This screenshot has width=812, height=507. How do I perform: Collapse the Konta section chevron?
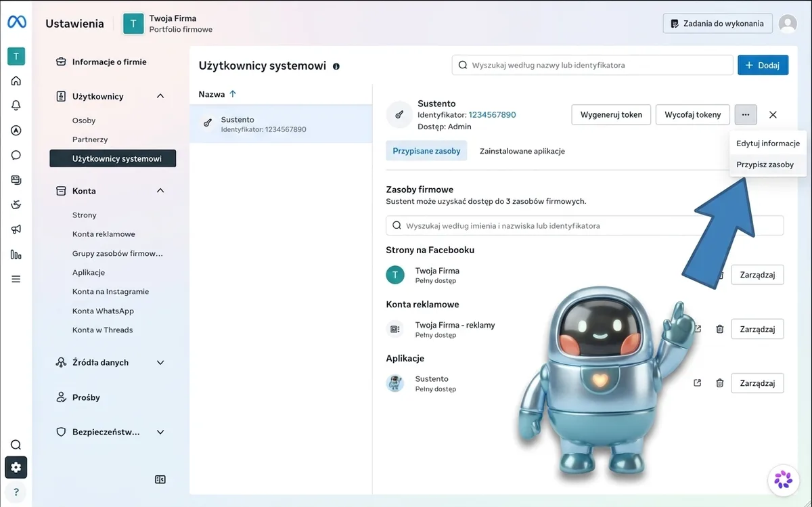(x=160, y=191)
